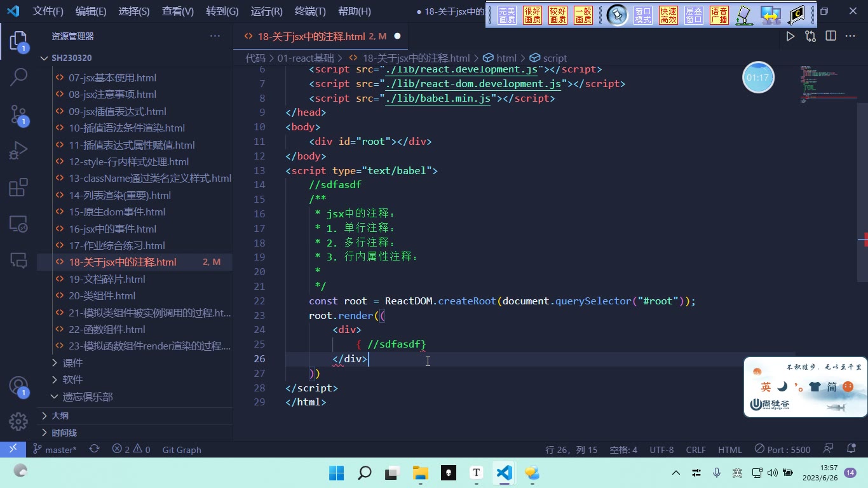The image size is (868, 488).
Task: Expand the 大纲 outline section
Action: click(135, 416)
